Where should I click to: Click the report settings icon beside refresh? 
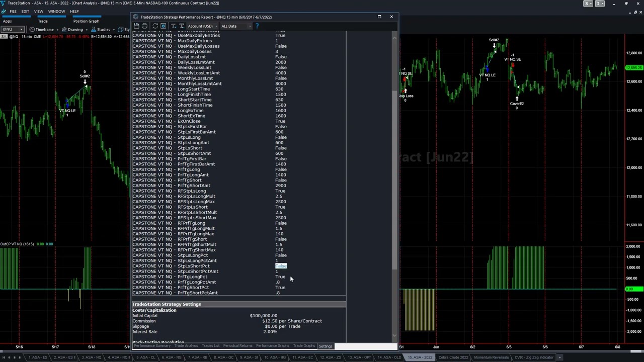tap(163, 26)
